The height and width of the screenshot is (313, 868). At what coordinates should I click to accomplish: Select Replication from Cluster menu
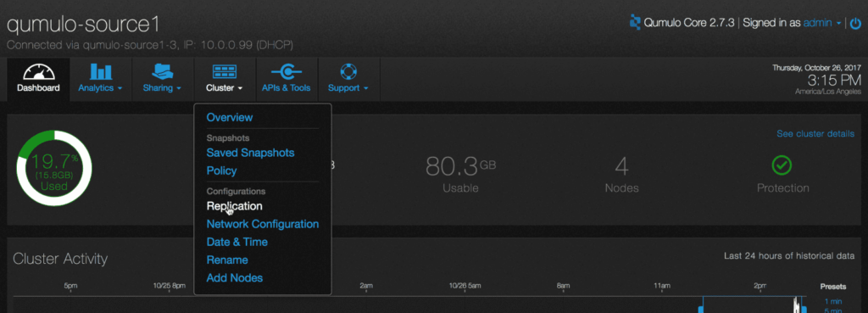[234, 206]
